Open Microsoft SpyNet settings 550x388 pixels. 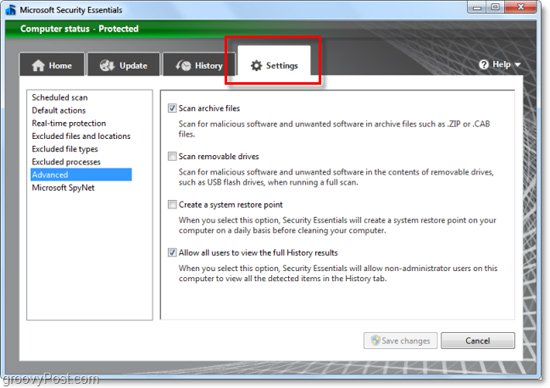point(81,188)
